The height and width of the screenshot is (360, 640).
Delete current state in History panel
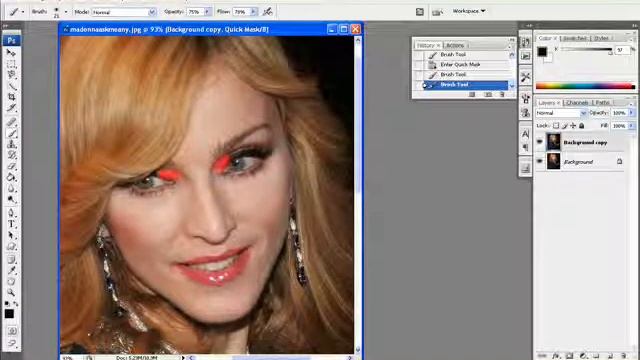(502, 95)
